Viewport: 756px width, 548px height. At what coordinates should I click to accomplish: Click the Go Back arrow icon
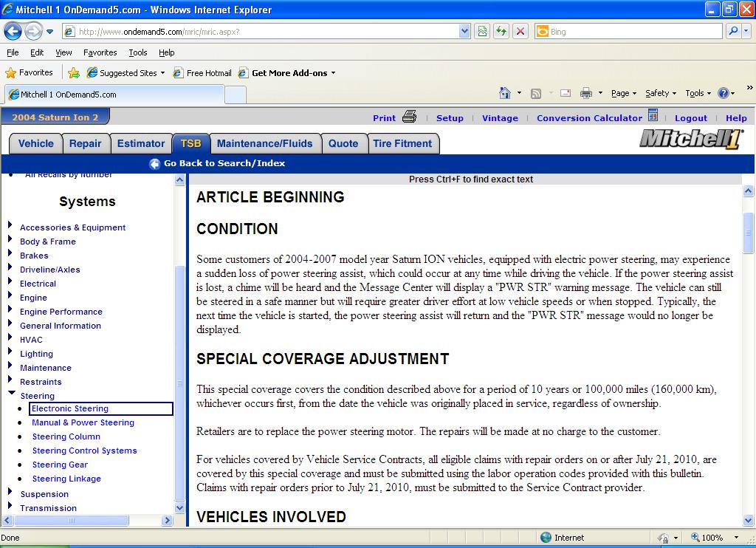click(154, 164)
